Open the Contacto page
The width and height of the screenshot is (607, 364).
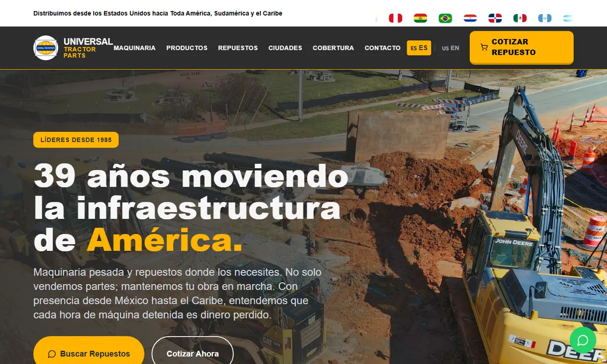[x=382, y=48]
